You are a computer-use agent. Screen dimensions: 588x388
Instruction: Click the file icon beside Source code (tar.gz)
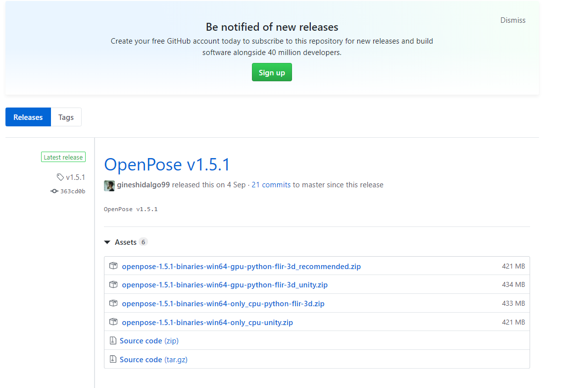click(x=113, y=359)
